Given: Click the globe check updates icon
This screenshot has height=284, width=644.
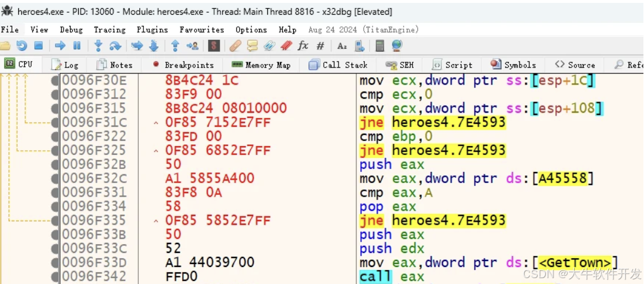Looking at the screenshot, I should click(397, 46).
